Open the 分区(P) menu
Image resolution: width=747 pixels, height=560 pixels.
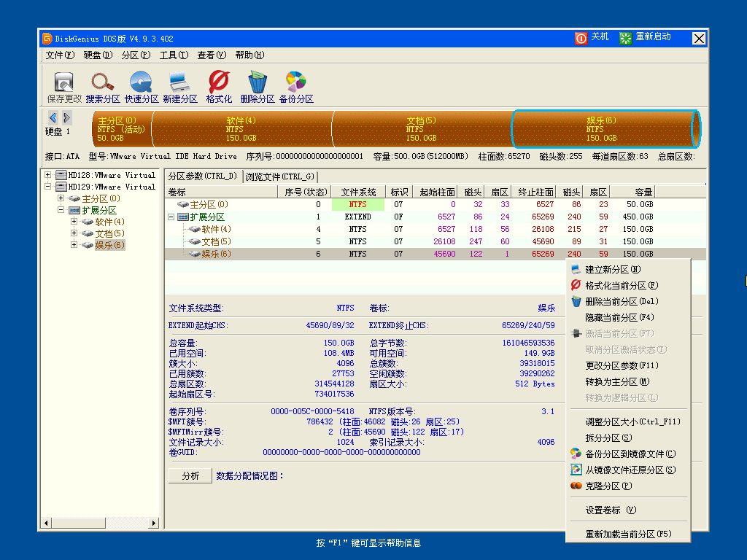click(136, 55)
